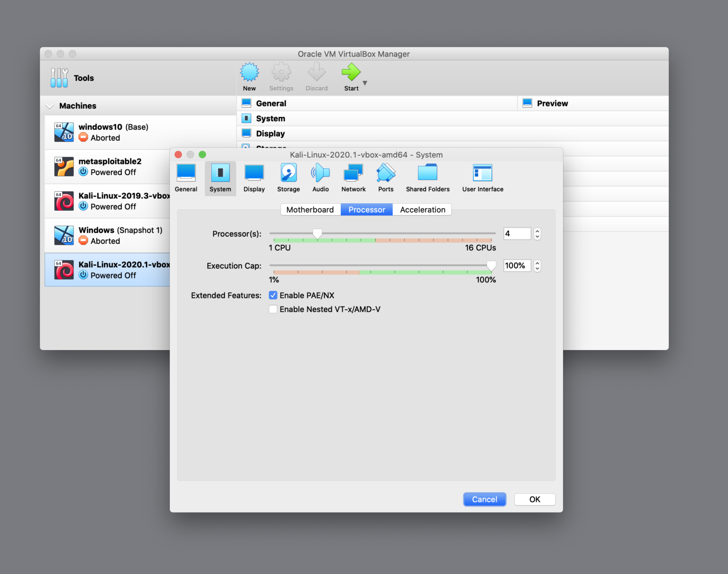Click green Start arrow in VirtualBox Manager
Viewport: 728px width, 574px height.
pyautogui.click(x=351, y=72)
